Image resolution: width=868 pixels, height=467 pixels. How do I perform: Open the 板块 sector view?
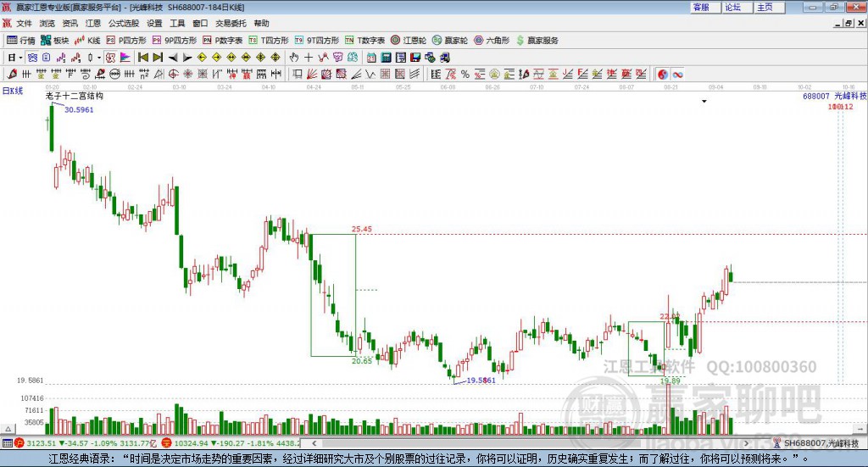pyautogui.click(x=54, y=41)
